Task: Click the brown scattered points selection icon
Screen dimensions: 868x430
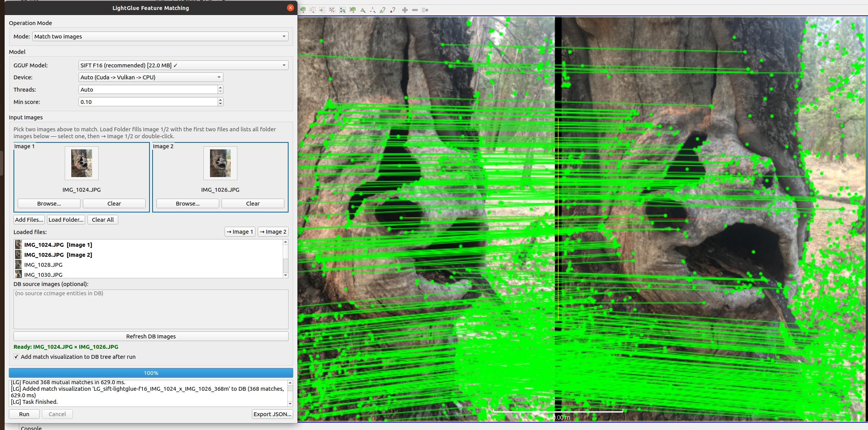Action: coord(332,10)
